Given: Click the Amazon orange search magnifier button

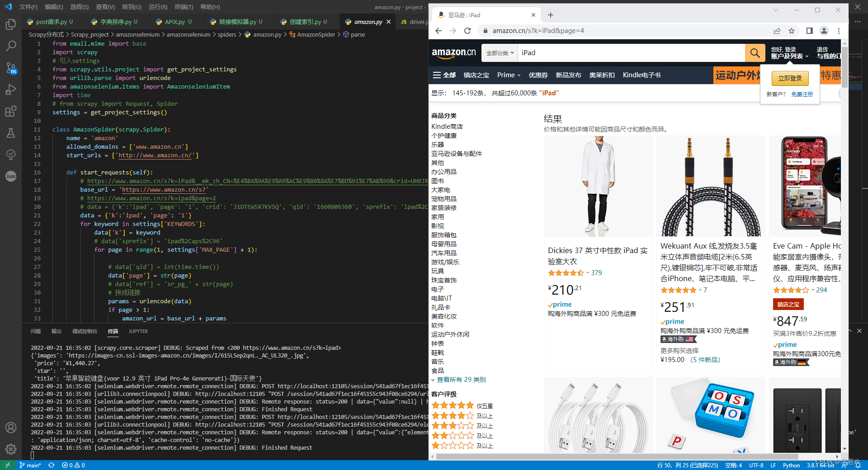Looking at the screenshot, I should click(x=755, y=53).
